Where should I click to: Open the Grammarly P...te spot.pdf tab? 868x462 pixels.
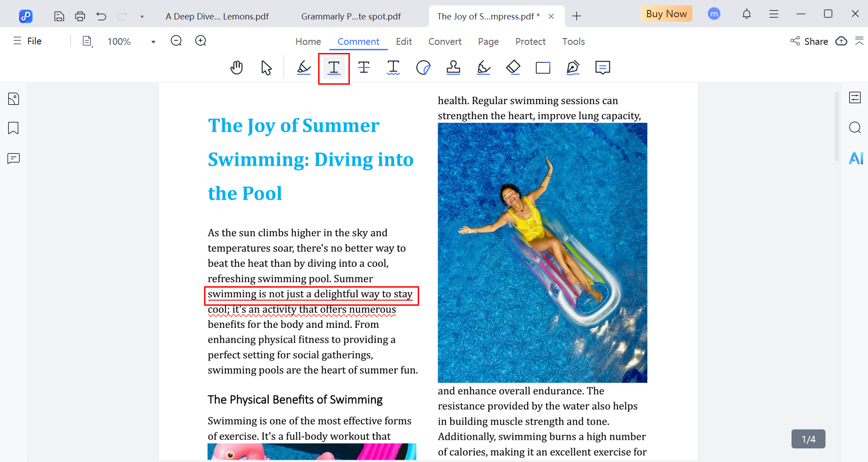(351, 16)
